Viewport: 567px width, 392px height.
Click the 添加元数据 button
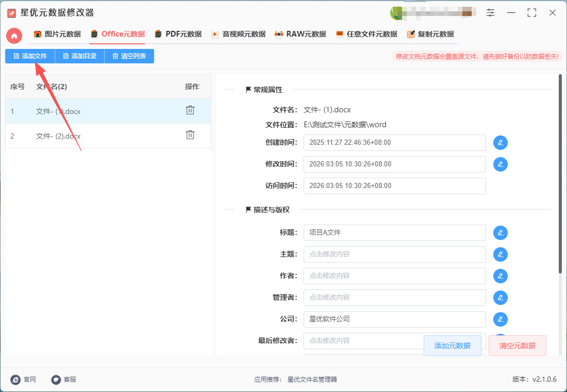click(452, 346)
